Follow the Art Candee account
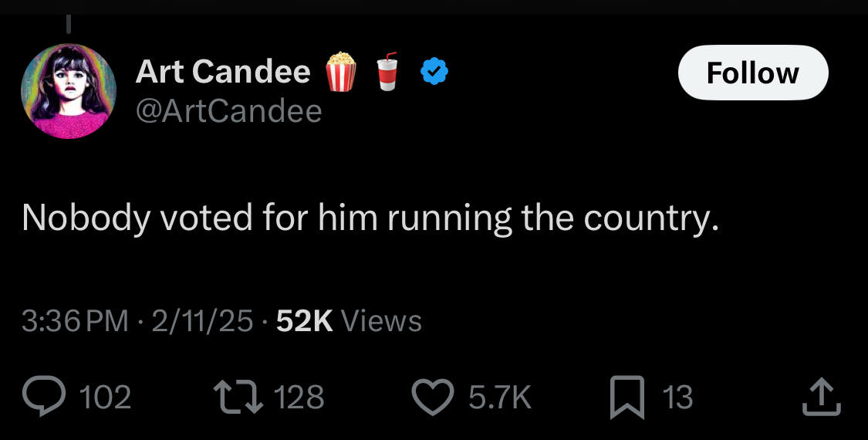The image size is (868, 440). click(x=752, y=73)
